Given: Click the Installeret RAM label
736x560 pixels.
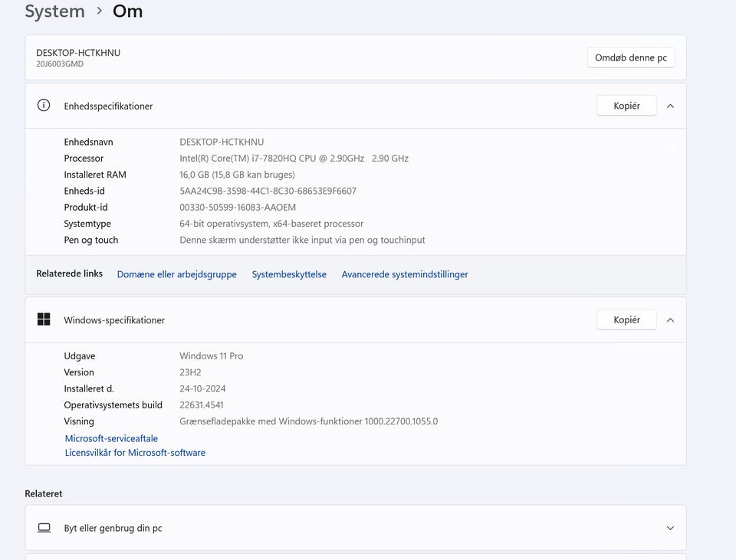Looking at the screenshot, I should coord(95,175).
